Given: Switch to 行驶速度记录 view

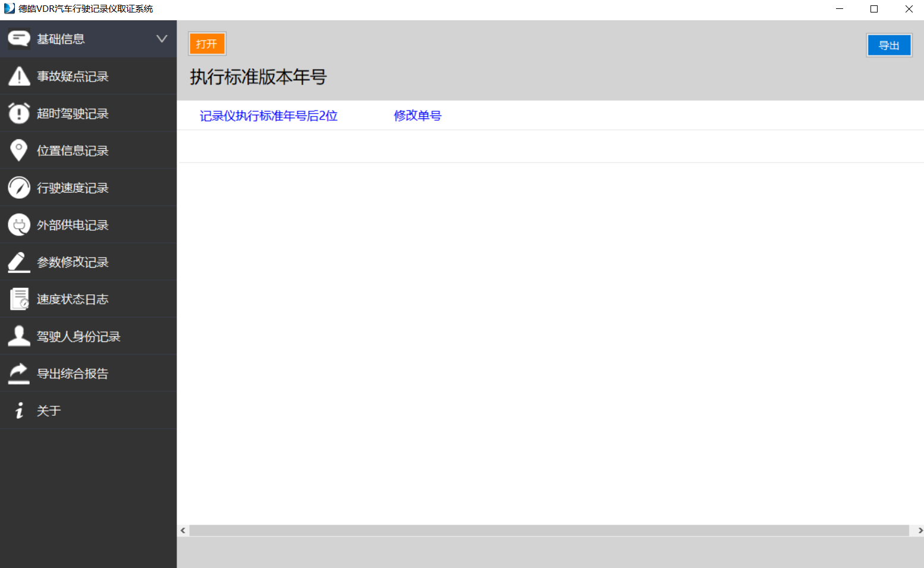Looking at the screenshot, I should coord(88,187).
